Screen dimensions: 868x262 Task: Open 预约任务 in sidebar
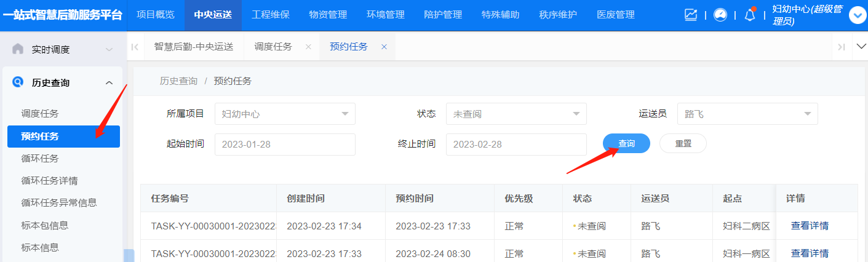(x=64, y=136)
